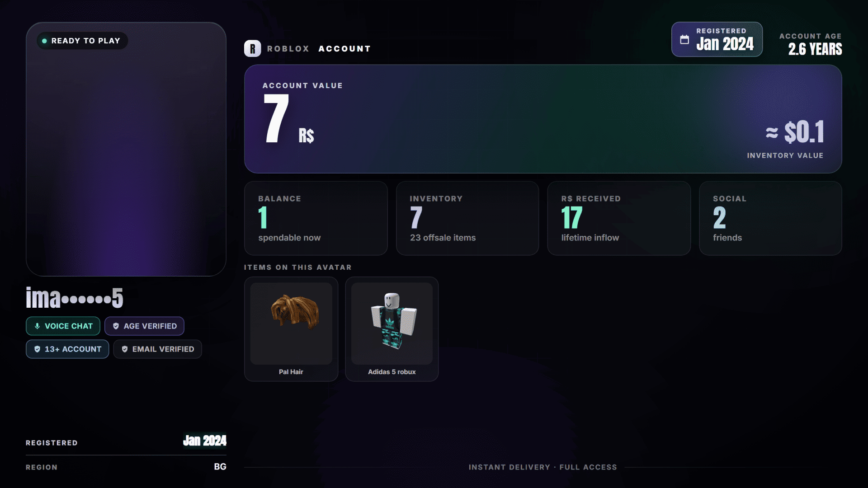868x488 pixels.
Task: Click the Roblox logo icon
Action: [x=252, y=48]
